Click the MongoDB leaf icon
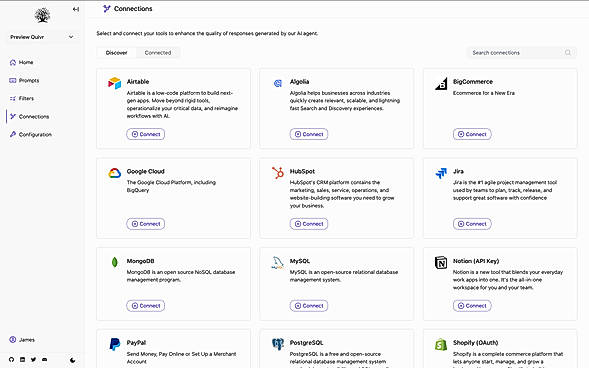This screenshot has height=368, width=589. tap(115, 262)
